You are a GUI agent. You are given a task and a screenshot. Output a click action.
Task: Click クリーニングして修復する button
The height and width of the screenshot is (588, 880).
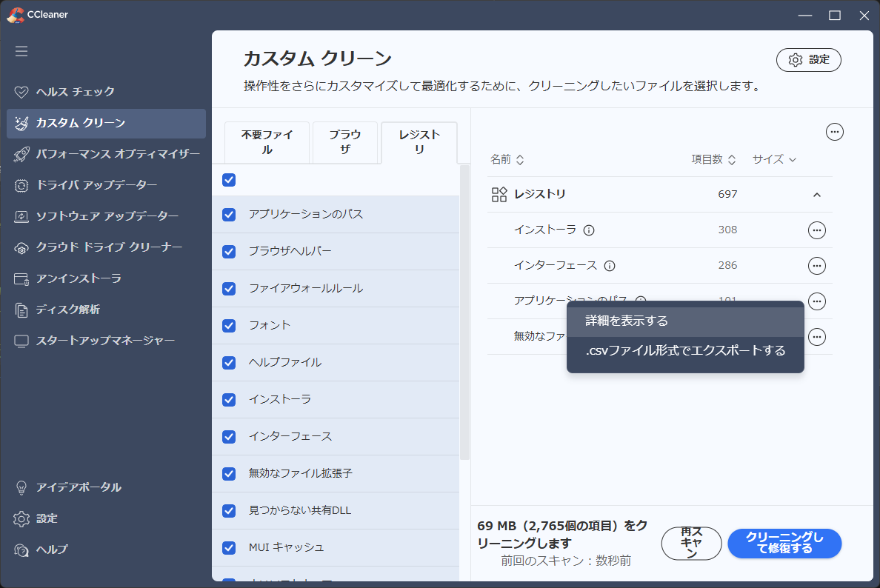click(x=784, y=543)
